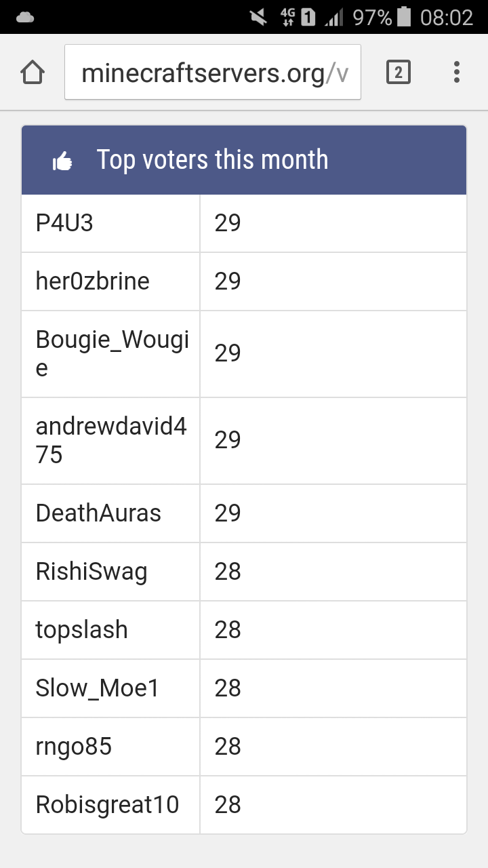Tap the thumbs-up icon in header

pyautogui.click(x=62, y=161)
